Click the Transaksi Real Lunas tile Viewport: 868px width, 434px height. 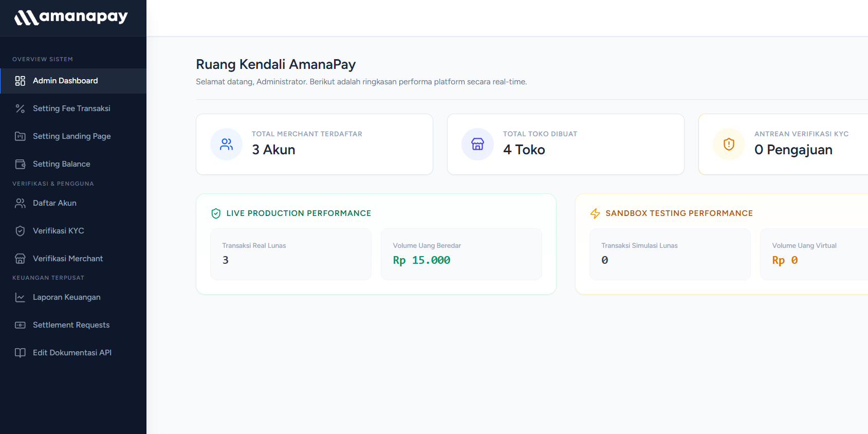tap(291, 254)
